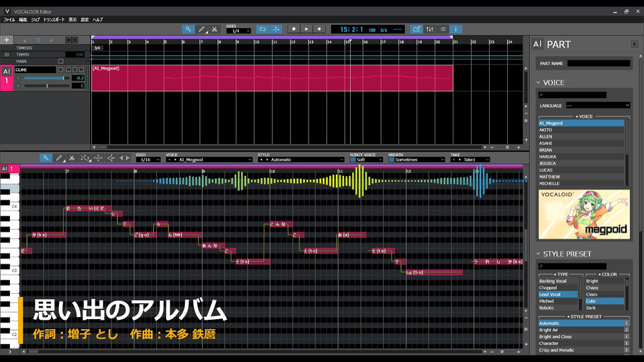Open the MAIN track effects E button

61,61
